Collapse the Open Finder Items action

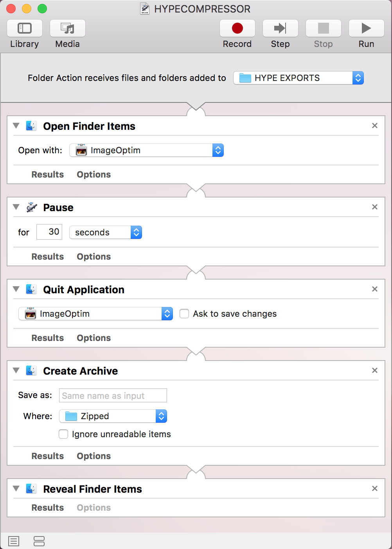tap(16, 126)
